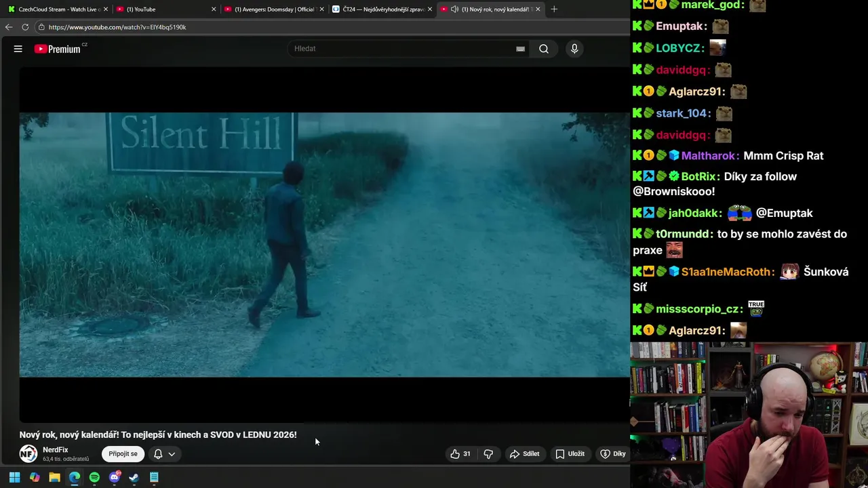The height and width of the screenshot is (488, 868).
Task: Click the streamer webcam thumbnail
Action: pyautogui.click(x=749, y=415)
